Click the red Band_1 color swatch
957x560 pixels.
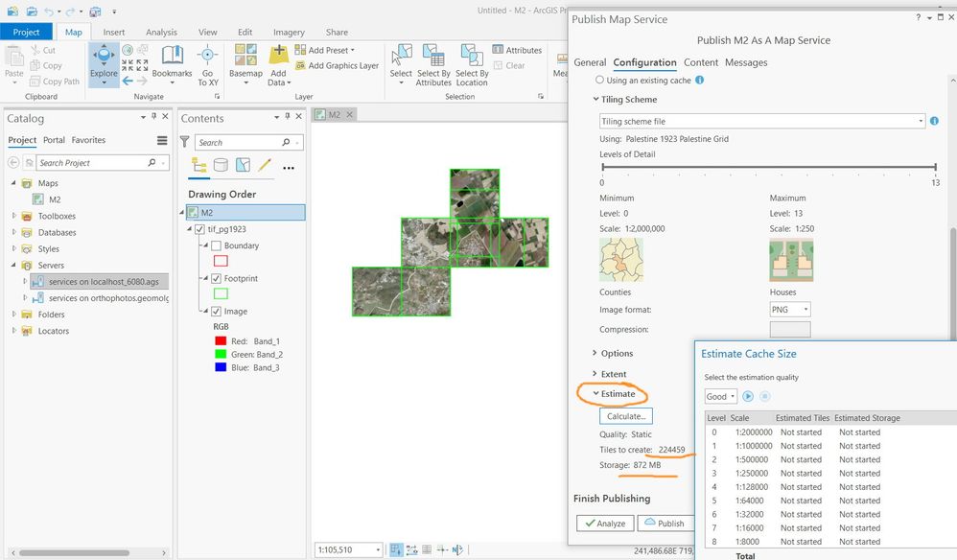[x=221, y=341]
